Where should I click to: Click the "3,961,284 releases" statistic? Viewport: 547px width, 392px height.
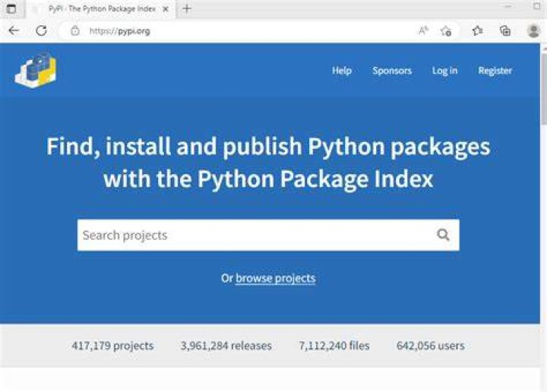(226, 346)
